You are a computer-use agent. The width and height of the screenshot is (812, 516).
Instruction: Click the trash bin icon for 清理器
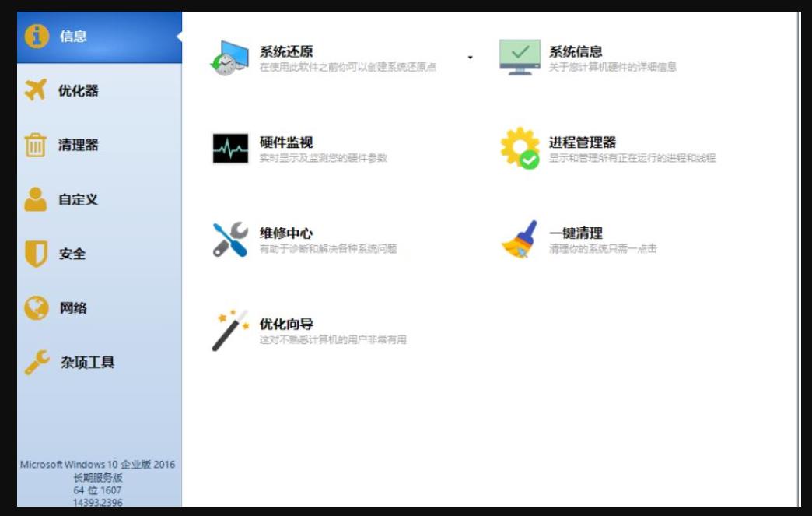[36, 145]
